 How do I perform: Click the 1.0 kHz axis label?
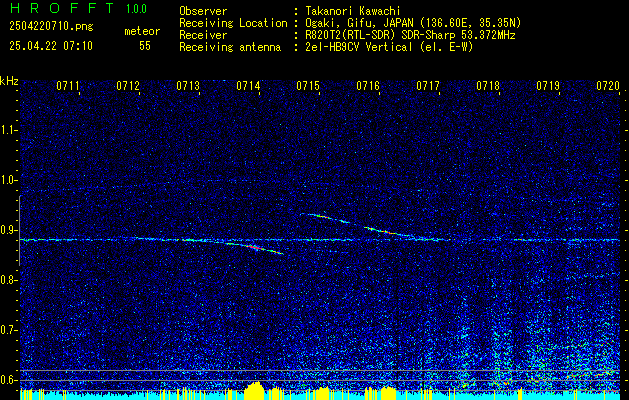(8, 180)
